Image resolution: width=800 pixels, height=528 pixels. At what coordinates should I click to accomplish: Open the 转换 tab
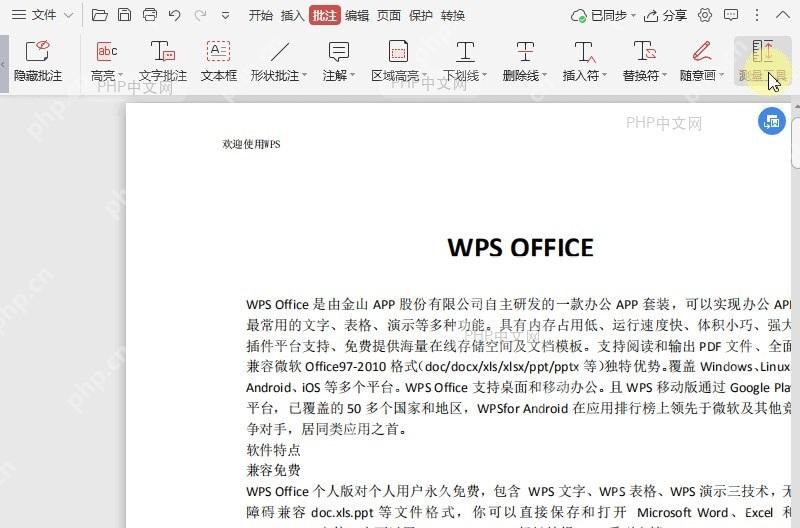[453, 16]
